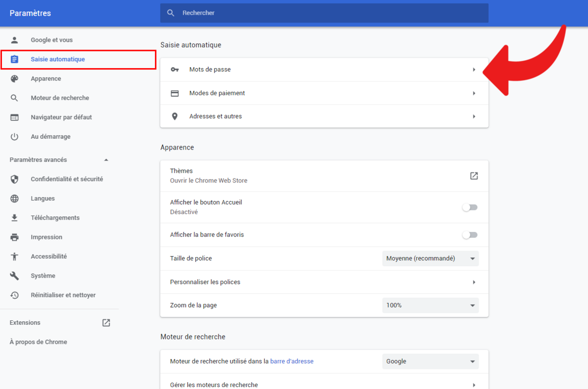Open Accessibilité in the sidebar

(x=49, y=257)
